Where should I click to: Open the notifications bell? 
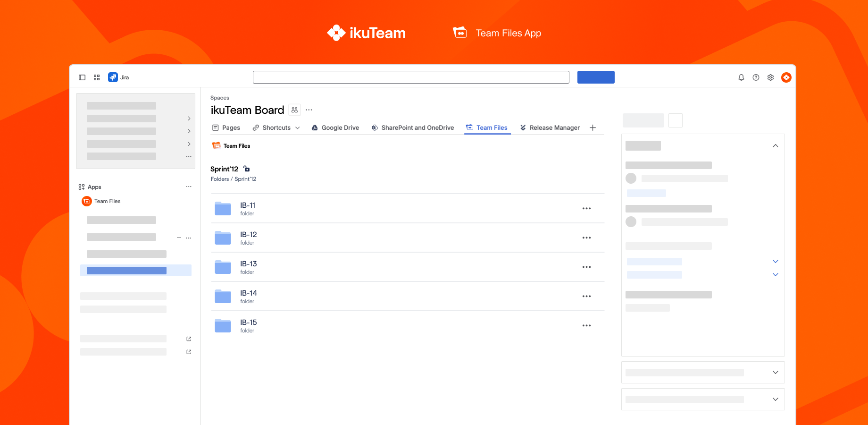[741, 77]
